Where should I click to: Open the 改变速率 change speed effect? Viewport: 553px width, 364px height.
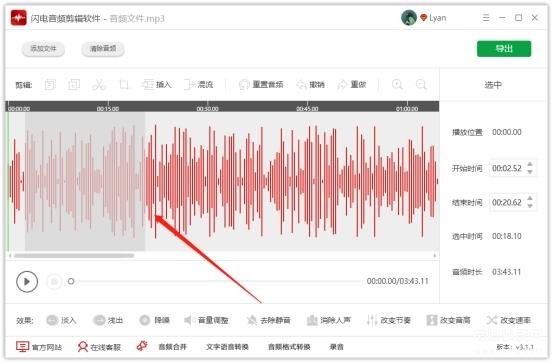[x=509, y=320]
